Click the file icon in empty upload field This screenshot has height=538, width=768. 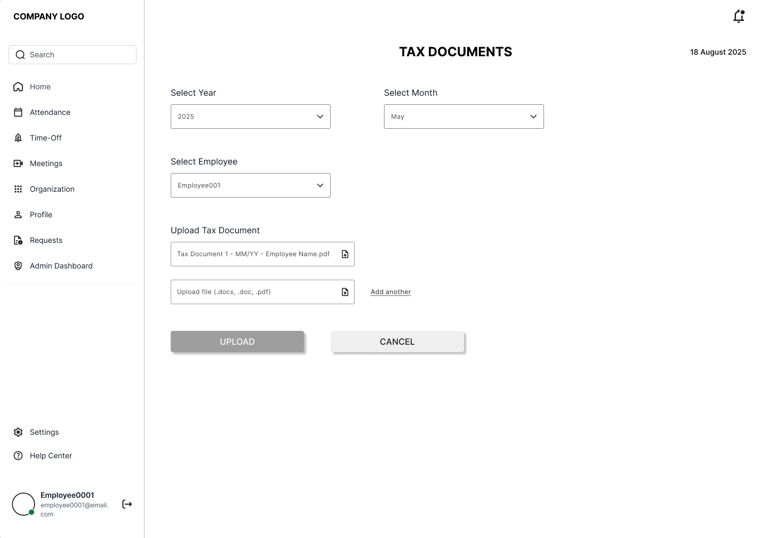345,292
